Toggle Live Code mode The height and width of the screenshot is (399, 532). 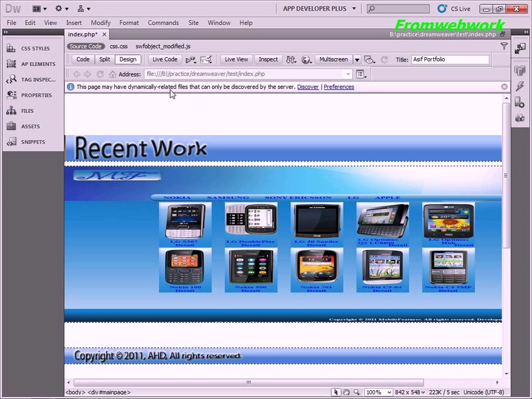[x=165, y=59]
